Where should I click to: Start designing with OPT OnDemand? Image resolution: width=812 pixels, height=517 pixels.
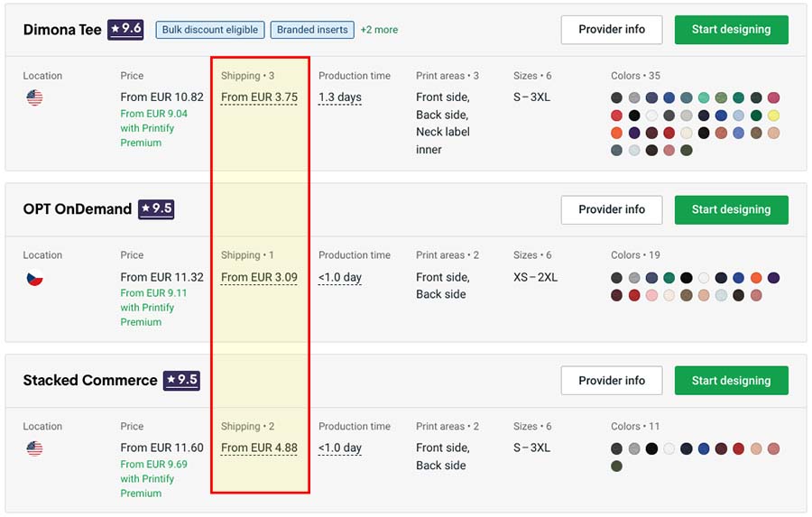[x=731, y=209]
